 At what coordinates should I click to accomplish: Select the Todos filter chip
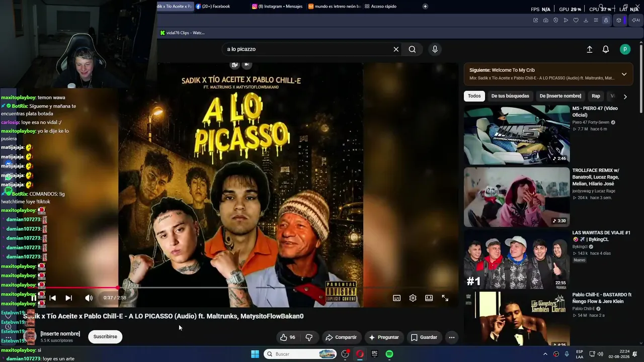(474, 96)
